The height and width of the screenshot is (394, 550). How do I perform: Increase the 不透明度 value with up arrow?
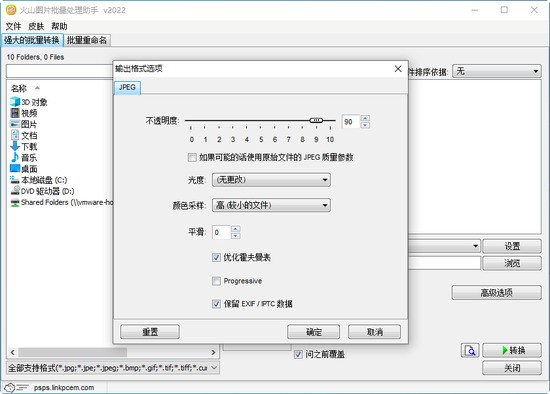(365, 118)
